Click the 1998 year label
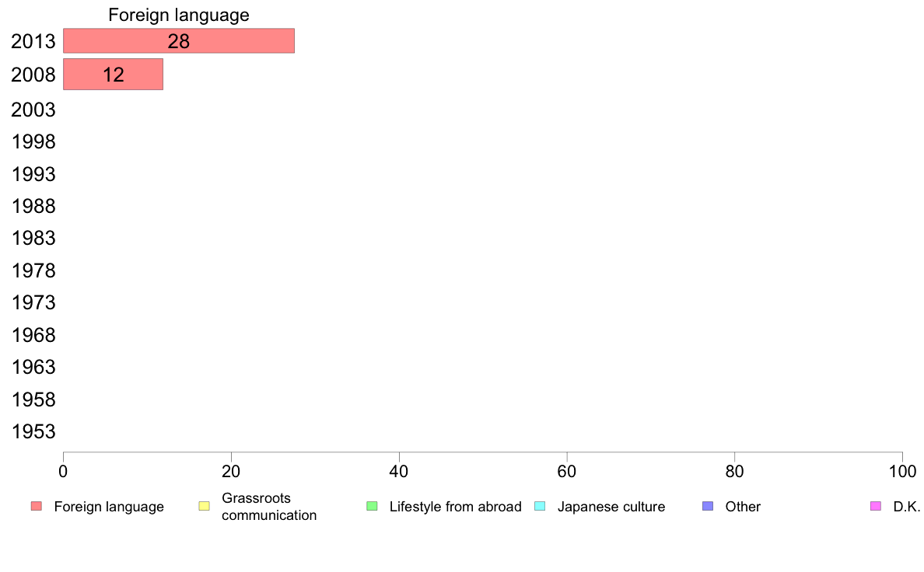 33,141
